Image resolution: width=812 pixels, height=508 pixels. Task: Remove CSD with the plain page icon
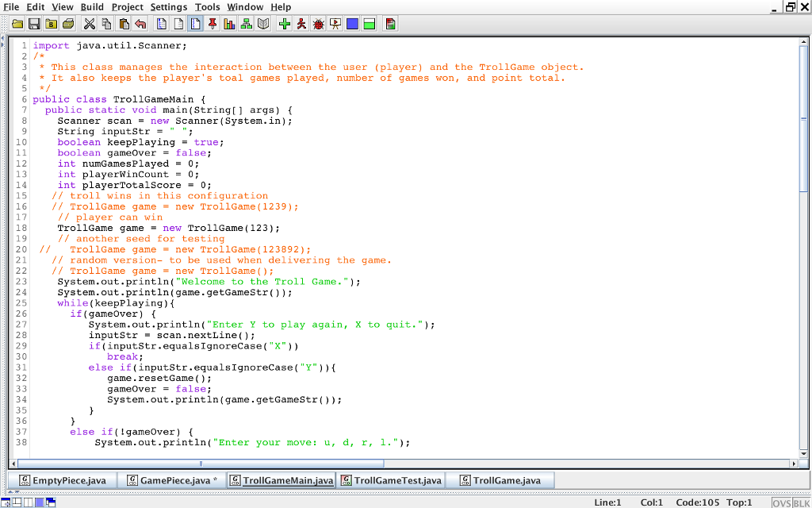pos(178,23)
